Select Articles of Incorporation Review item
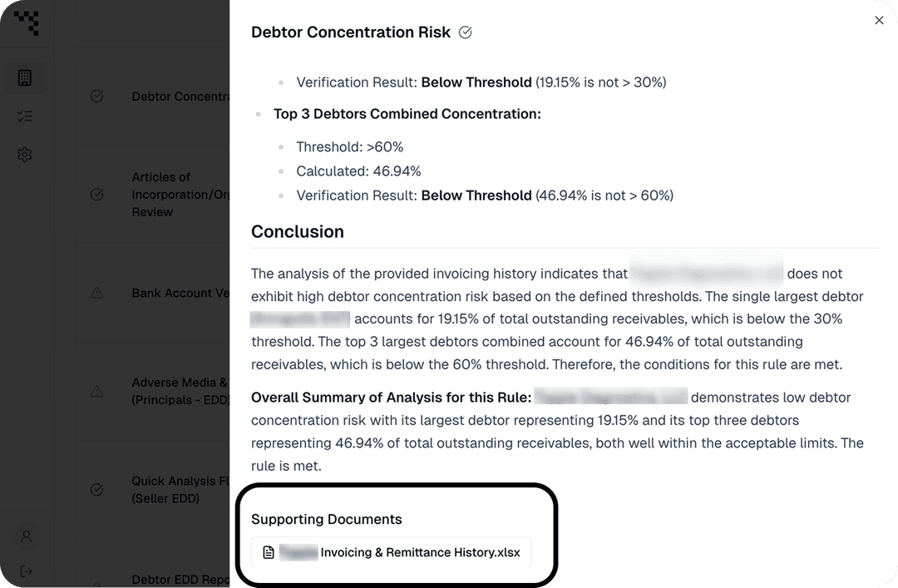Screen dimensions: 898x588 [180, 195]
